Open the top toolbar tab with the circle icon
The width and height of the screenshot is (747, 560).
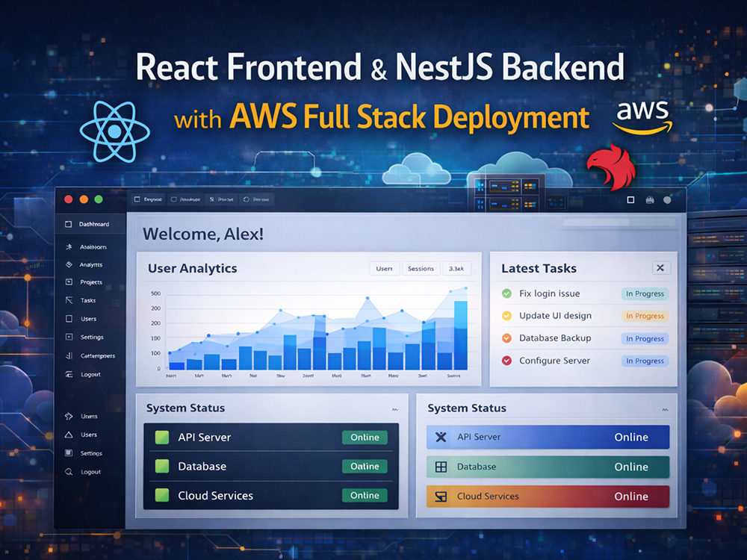(x=256, y=199)
